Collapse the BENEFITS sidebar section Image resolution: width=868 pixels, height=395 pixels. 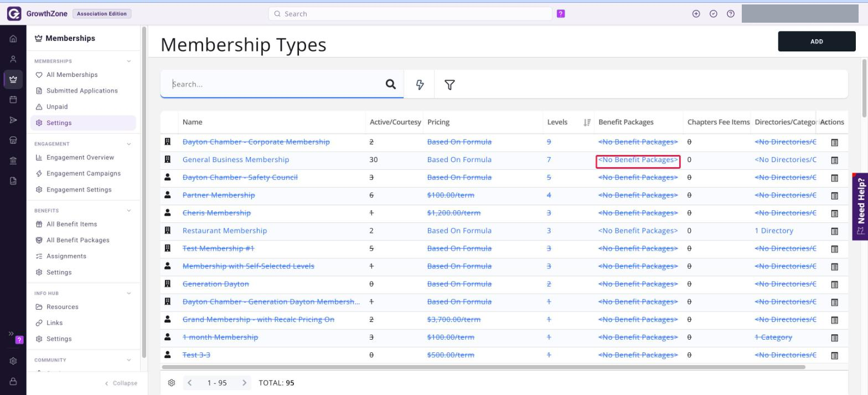(x=129, y=211)
